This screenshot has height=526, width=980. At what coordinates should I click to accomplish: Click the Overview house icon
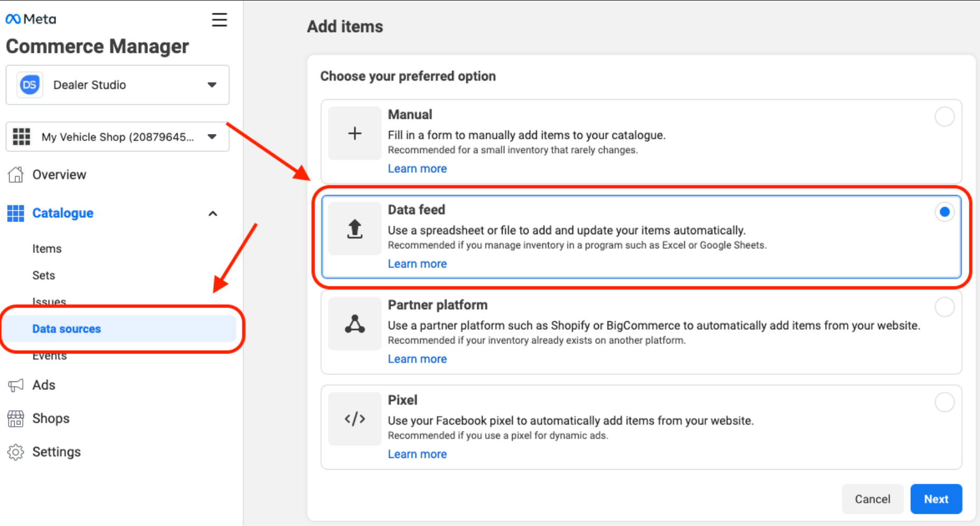click(16, 175)
